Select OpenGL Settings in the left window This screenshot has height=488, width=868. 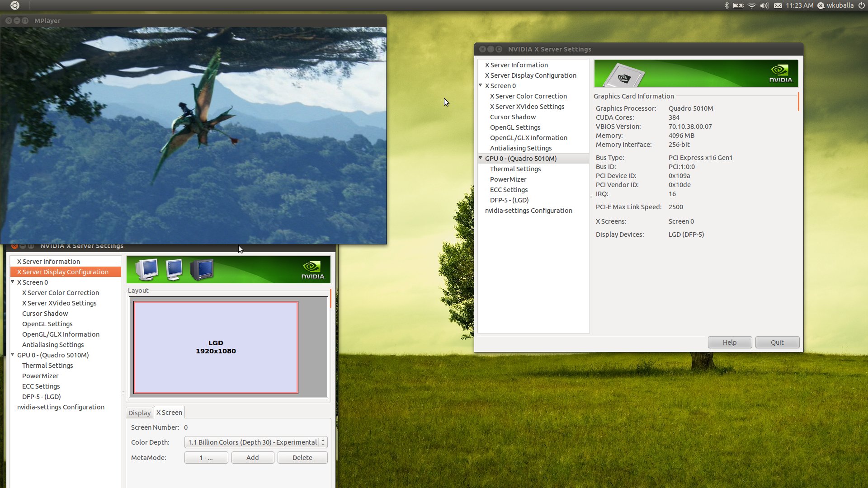click(47, 324)
